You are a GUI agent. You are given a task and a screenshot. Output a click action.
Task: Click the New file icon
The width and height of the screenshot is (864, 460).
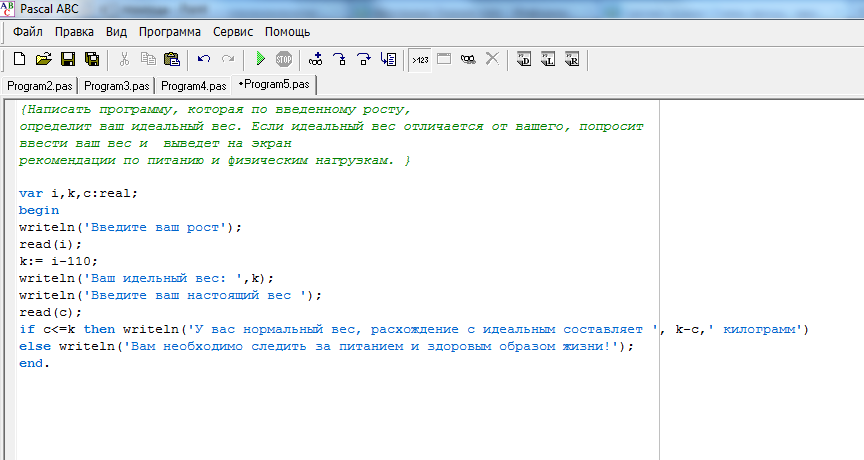click(19, 59)
